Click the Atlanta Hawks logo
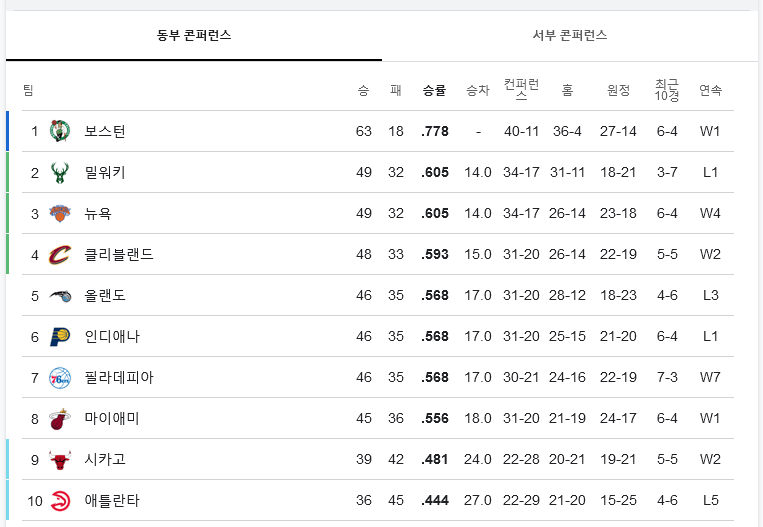This screenshot has height=527, width=763. pos(60,501)
